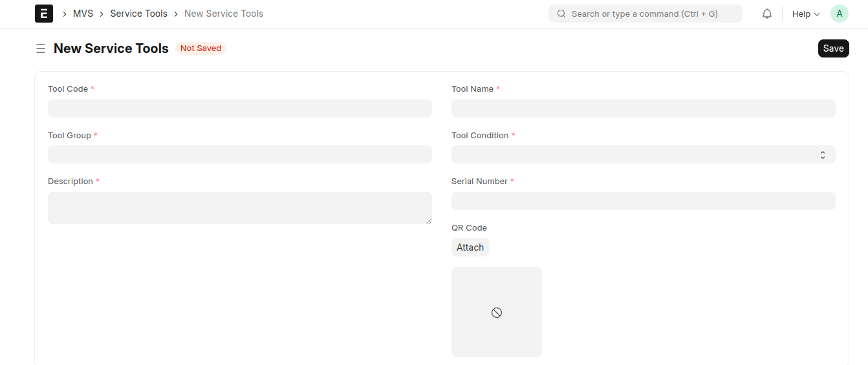
Task: Navigate to MVS breadcrumb
Action: click(83, 14)
